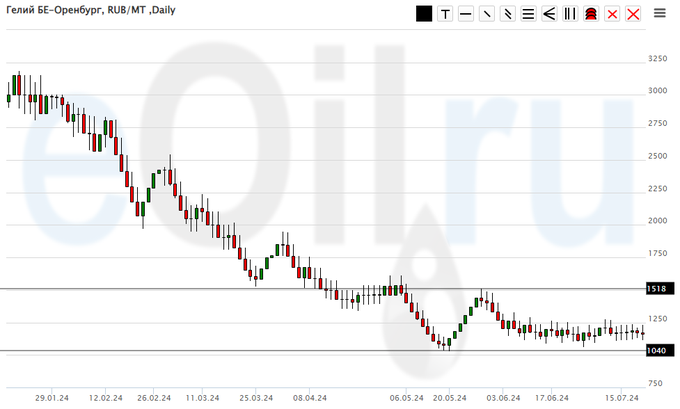680x409 pixels.
Task: Click the 25.03.24 date on time axis
Action: (x=256, y=396)
